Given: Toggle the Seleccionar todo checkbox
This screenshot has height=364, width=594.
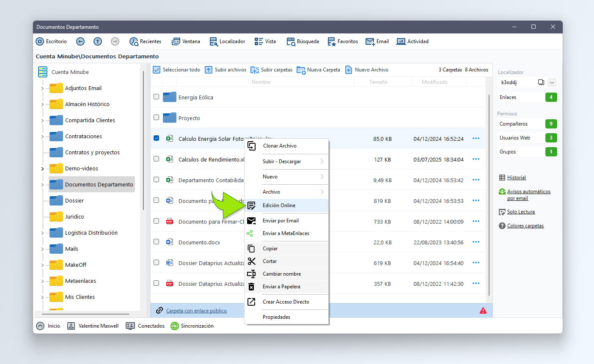Looking at the screenshot, I should [x=157, y=70].
